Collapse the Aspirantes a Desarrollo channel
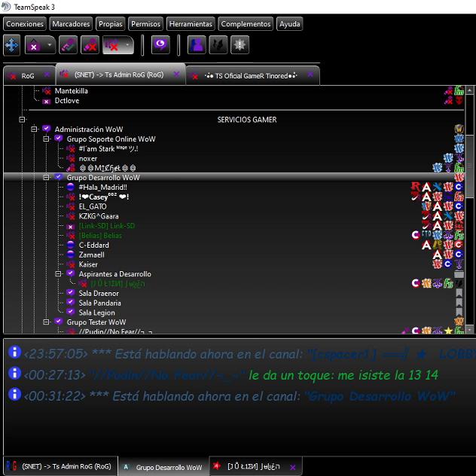Viewport: 476px width, 476px height. click(58, 274)
